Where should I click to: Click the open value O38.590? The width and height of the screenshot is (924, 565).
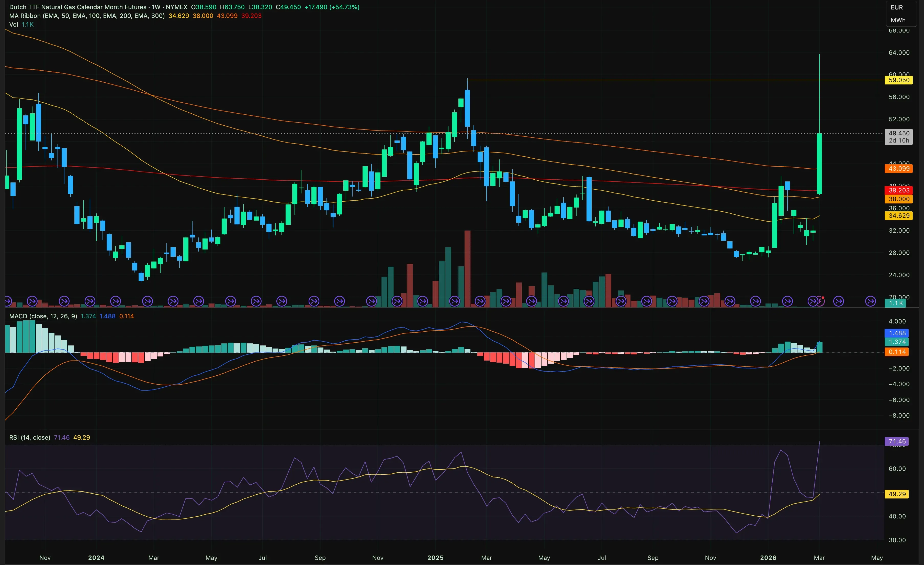point(204,7)
